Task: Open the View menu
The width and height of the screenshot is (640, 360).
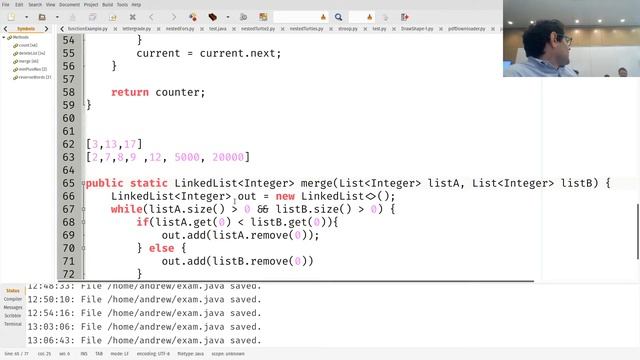Action: (x=50, y=4)
